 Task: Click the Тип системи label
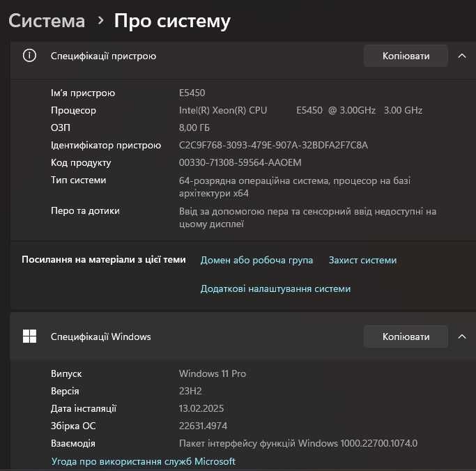pyautogui.click(x=78, y=180)
